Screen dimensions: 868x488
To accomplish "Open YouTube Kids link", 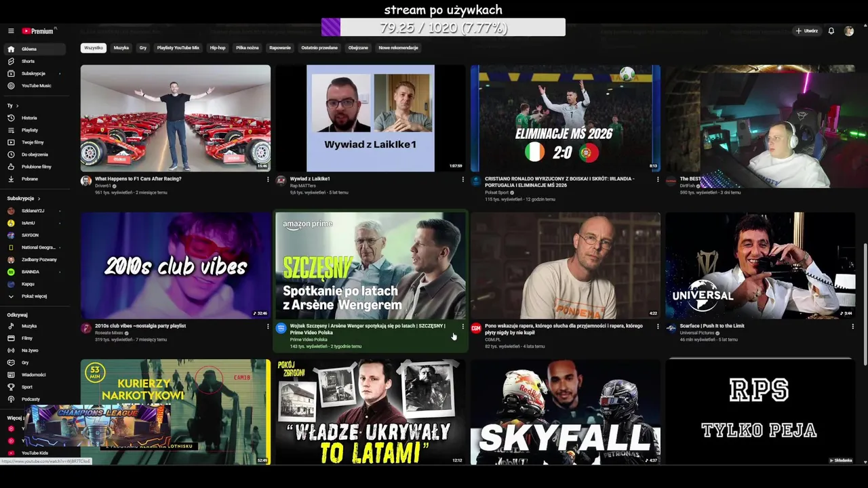I will click(34, 453).
